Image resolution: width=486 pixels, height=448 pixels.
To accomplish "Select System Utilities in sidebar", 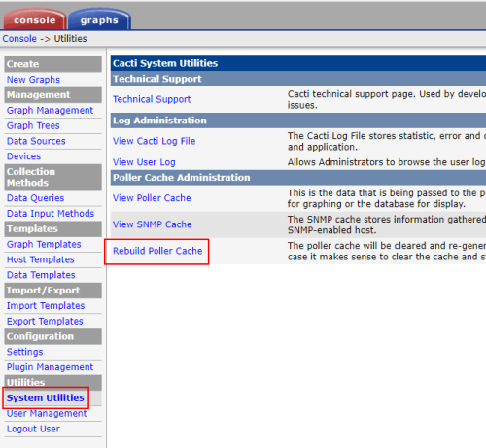I will 46,397.
